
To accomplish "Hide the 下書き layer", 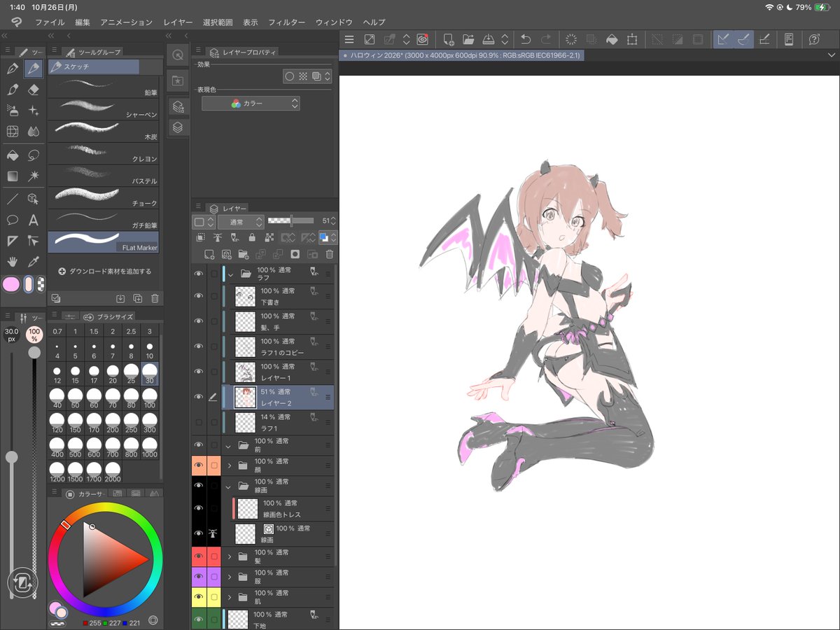I will pos(199,296).
